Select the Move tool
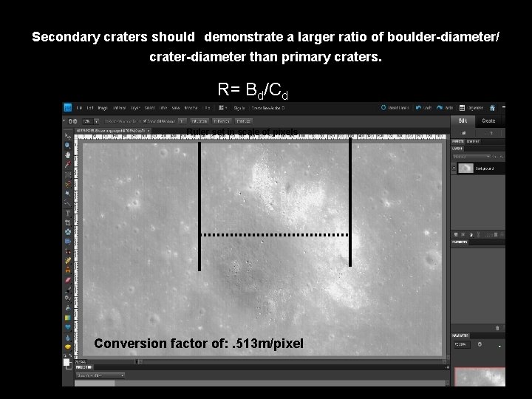532x399 pixels. pos(67,136)
